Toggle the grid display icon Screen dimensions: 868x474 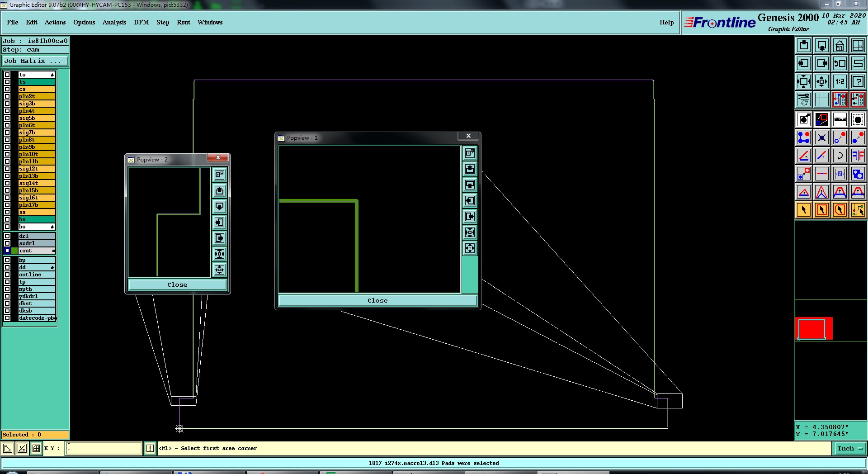[x=822, y=100]
